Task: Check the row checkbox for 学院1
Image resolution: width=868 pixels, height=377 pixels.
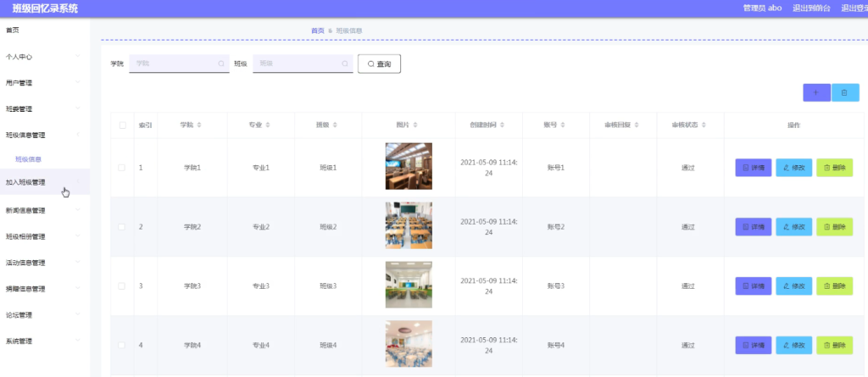Action: click(122, 167)
